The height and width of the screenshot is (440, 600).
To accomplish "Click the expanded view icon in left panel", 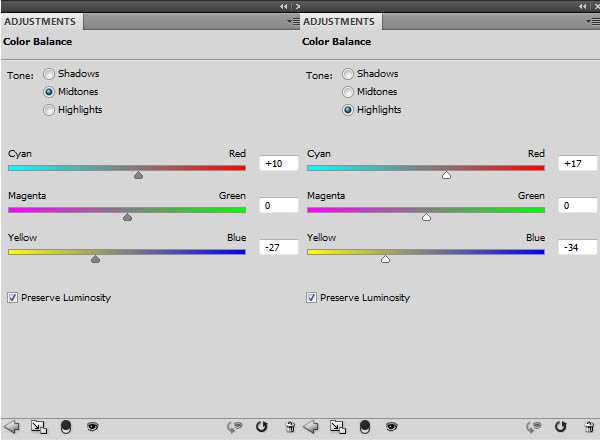I will (x=39, y=427).
